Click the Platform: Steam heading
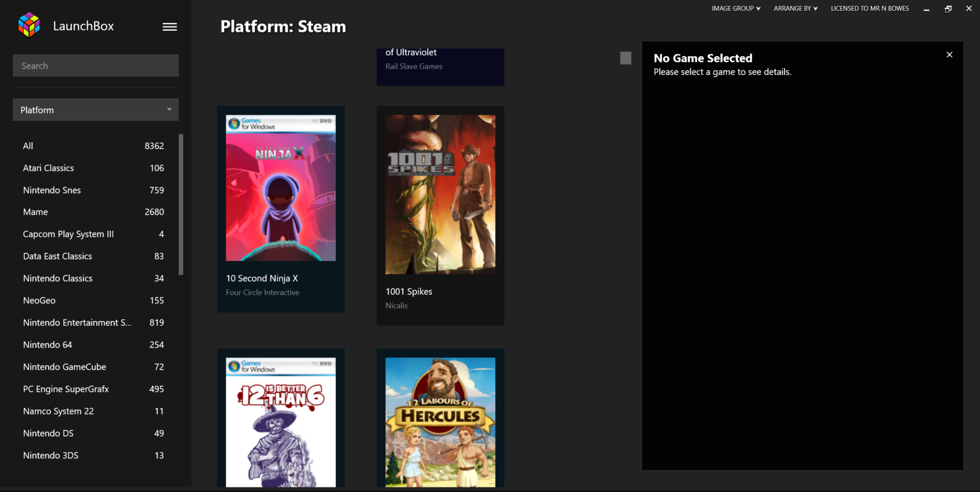 (x=283, y=27)
